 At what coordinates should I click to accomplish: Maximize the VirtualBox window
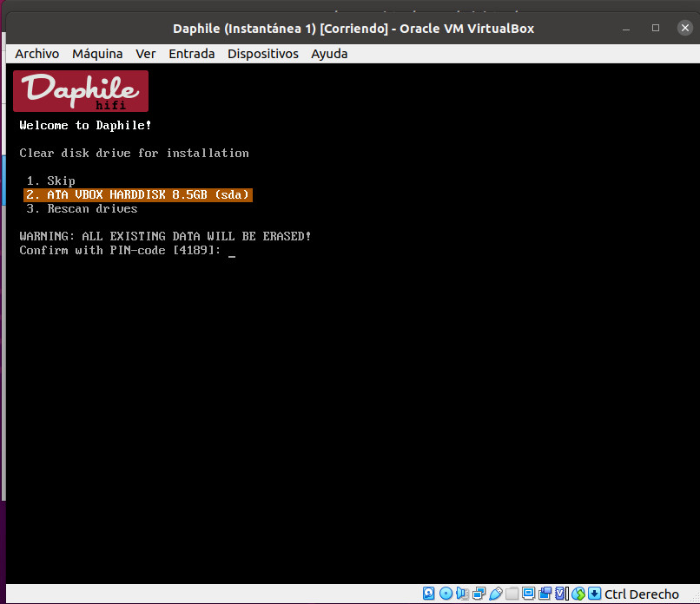coord(656,28)
